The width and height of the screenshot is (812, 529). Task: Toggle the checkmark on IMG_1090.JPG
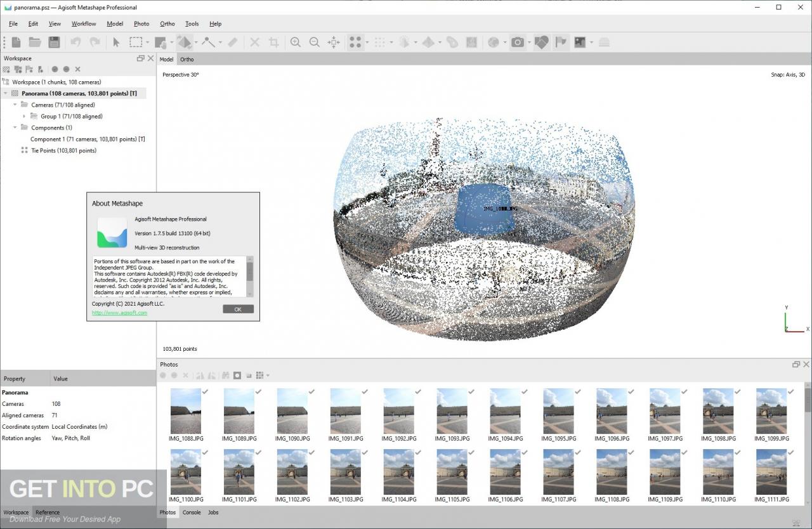(311, 392)
